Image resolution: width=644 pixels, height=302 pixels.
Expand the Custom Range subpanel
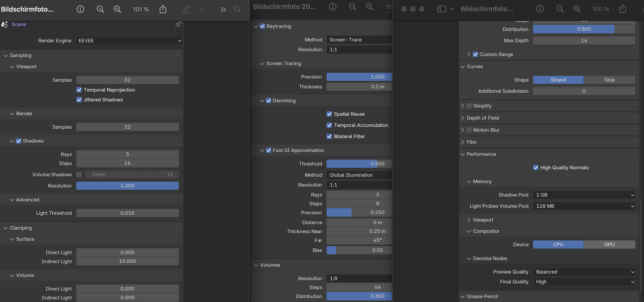pyautogui.click(x=469, y=54)
